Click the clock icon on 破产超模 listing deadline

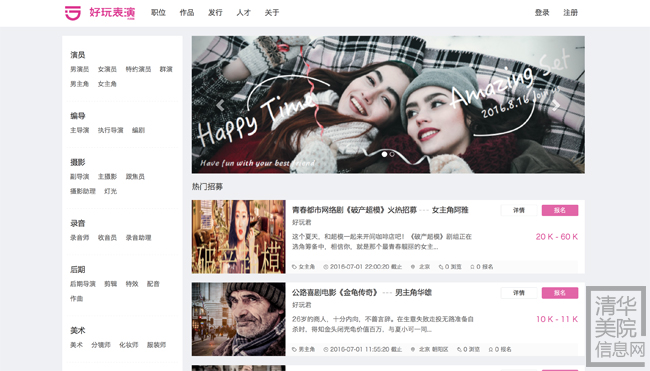click(326, 267)
